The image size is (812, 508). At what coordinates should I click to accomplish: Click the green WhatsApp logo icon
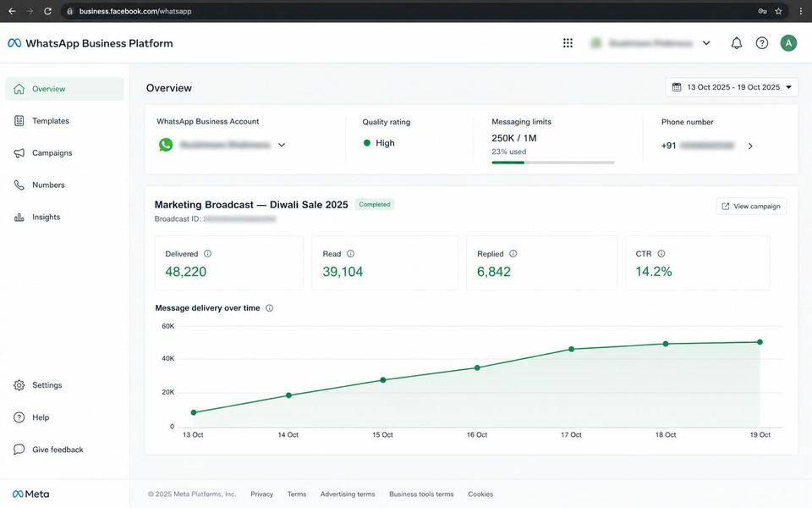[x=166, y=145]
